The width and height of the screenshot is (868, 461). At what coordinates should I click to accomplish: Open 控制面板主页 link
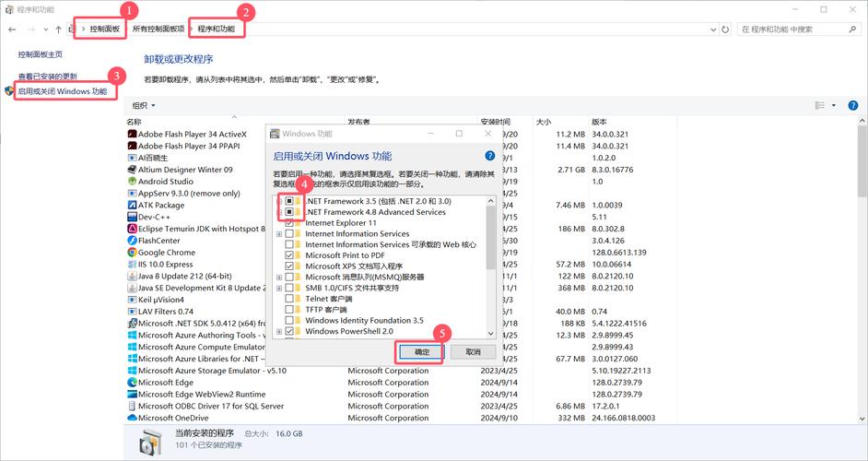click(x=41, y=54)
